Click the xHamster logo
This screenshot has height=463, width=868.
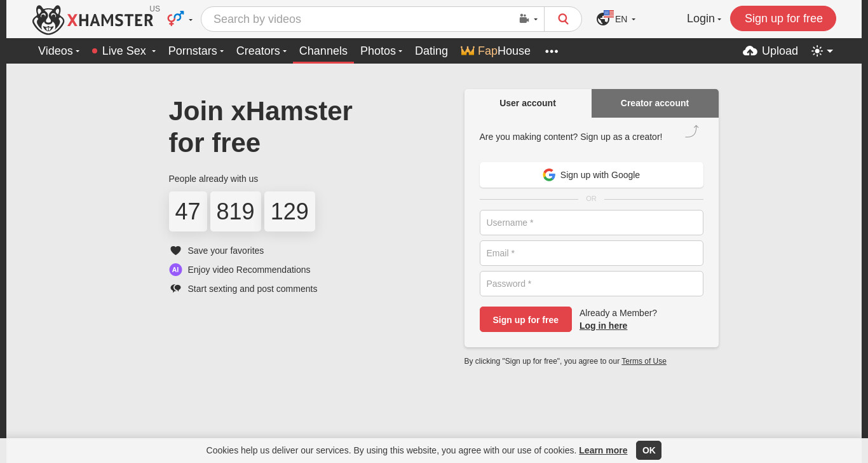pyautogui.click(x=93, y=20)
